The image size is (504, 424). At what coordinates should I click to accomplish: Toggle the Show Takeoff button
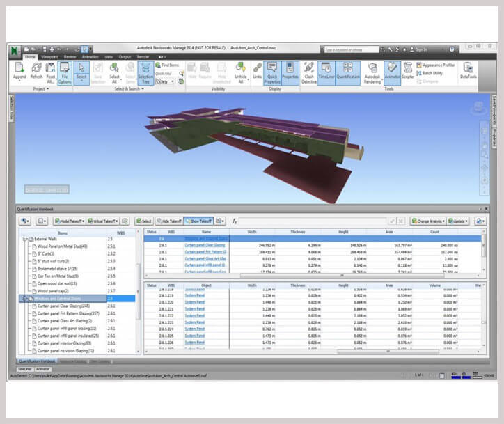[198, 221]
